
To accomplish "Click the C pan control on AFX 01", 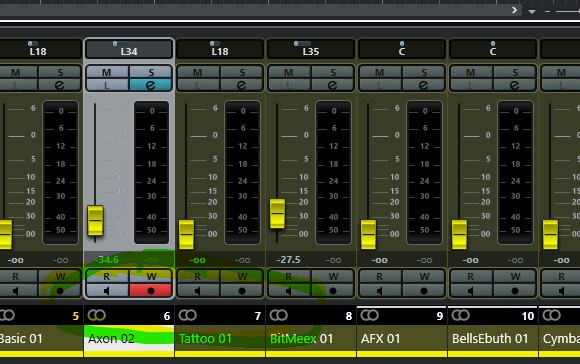I will click(402, 49).
